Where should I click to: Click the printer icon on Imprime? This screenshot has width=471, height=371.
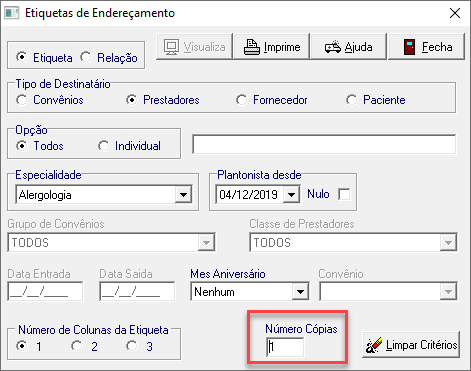click(252, 47)
